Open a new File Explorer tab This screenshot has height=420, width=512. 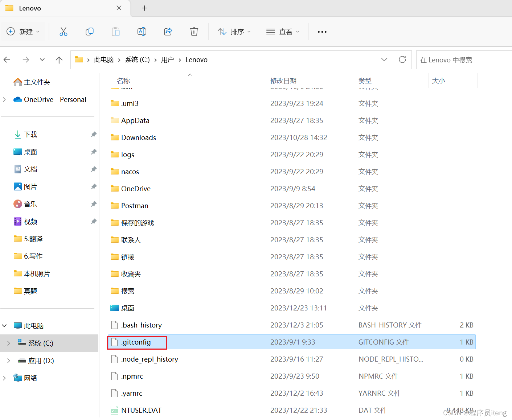(x=144, y=8)
